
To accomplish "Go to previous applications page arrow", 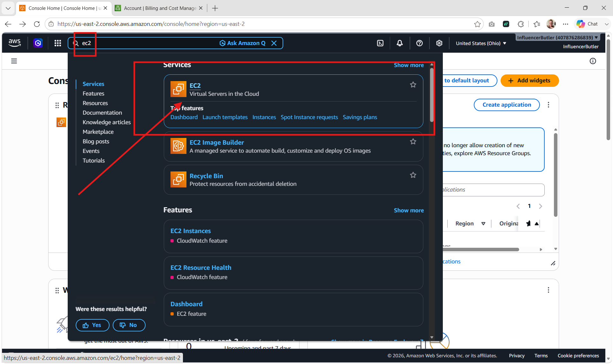I will (518, 206).
